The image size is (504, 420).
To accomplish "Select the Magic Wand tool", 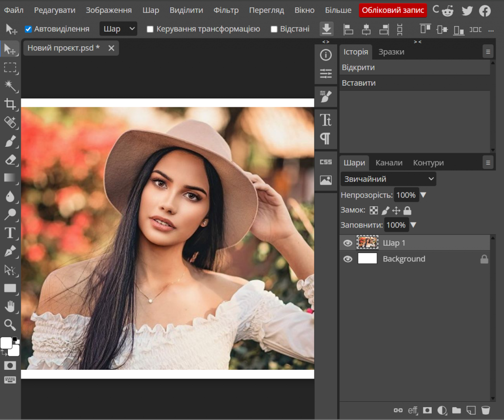I will (10, 86).
